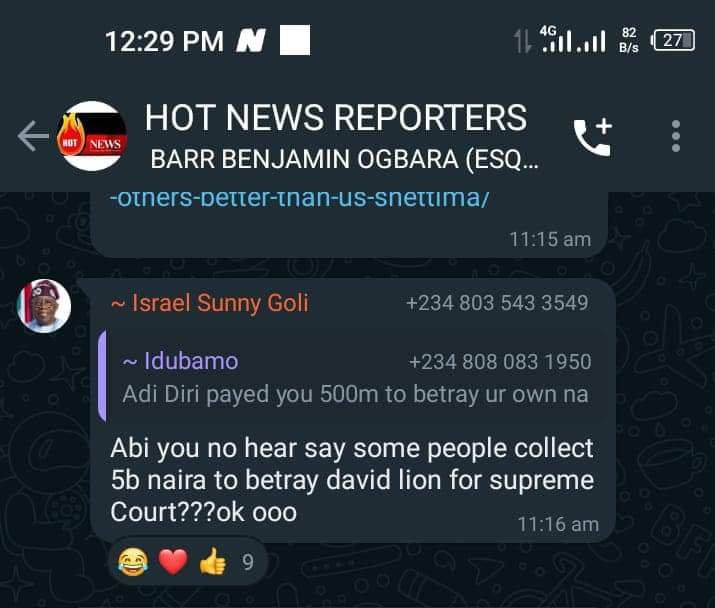Tap the back arrow to leave chat
The width and height of the screenshot is (715, 608).
pyautogui.click(x=33, y=136)
